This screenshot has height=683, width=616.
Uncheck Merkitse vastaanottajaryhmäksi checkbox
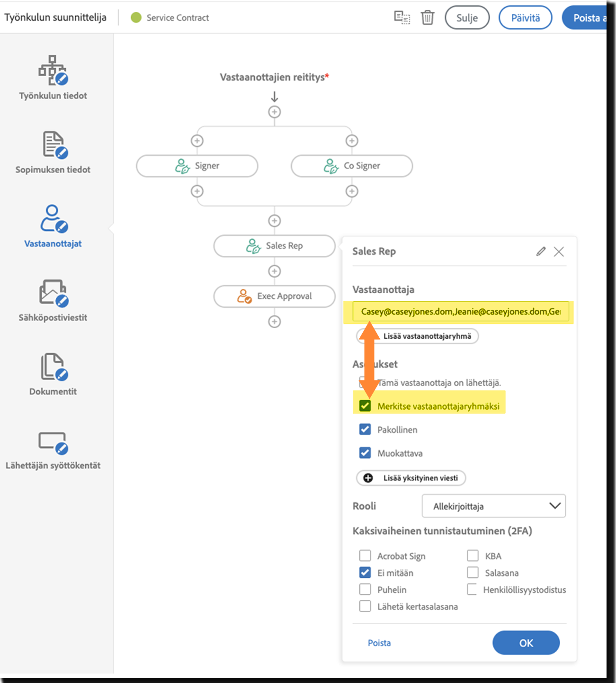click(365, 406)
